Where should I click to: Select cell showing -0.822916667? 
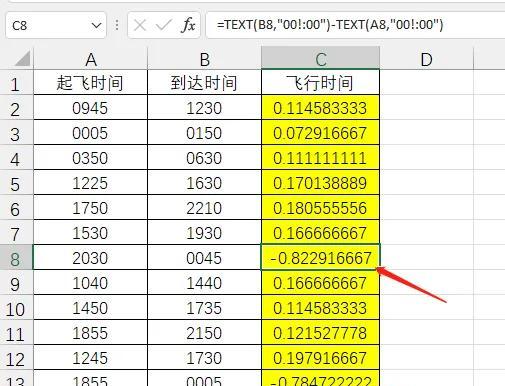click(320, 258)
